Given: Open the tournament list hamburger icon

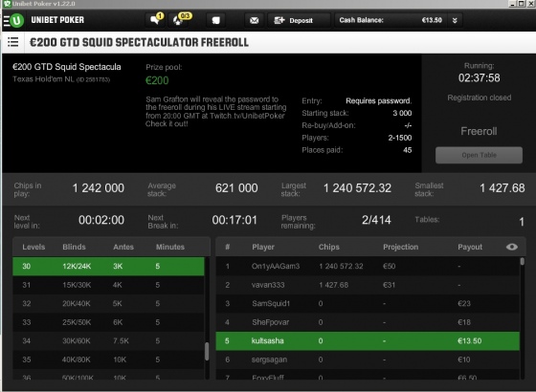Looking at the screenshot, I should point(13,42).
